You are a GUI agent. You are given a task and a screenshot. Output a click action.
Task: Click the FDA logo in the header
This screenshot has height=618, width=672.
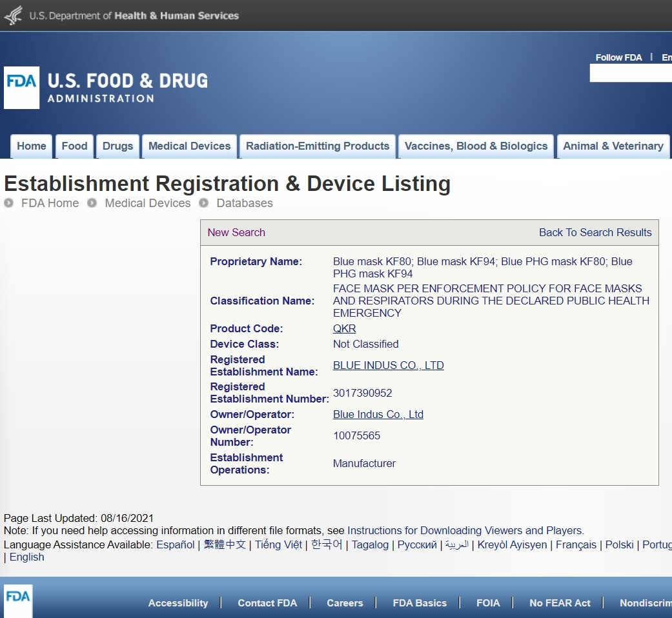21,87
